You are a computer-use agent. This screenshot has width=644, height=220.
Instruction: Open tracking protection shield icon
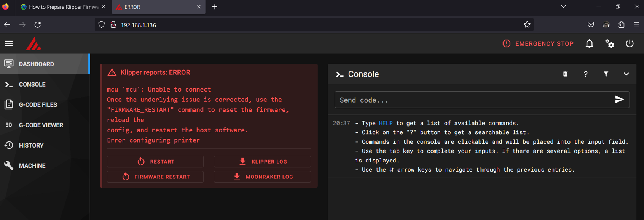coord(102,25)
